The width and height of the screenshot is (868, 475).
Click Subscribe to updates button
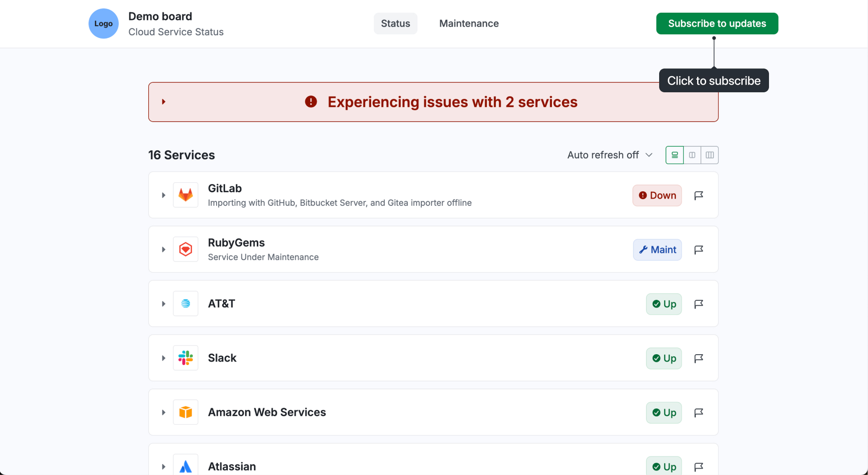tap(717, 24)
